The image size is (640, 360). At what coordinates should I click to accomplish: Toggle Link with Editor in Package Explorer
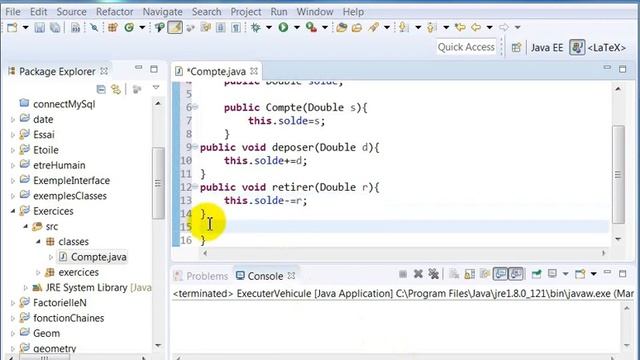tap(116, 89)
